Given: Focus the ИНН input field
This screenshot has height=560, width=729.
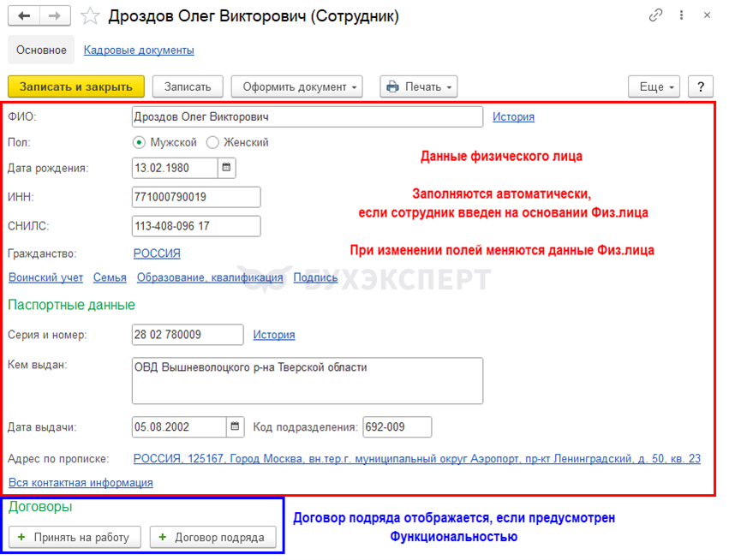Looking at the screenshot, I should click(196, 197).
